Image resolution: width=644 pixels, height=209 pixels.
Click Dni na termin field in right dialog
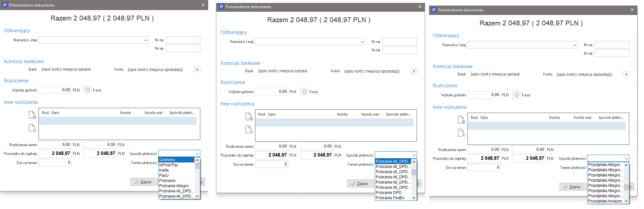pyautogui.click(x=484, y=167)
